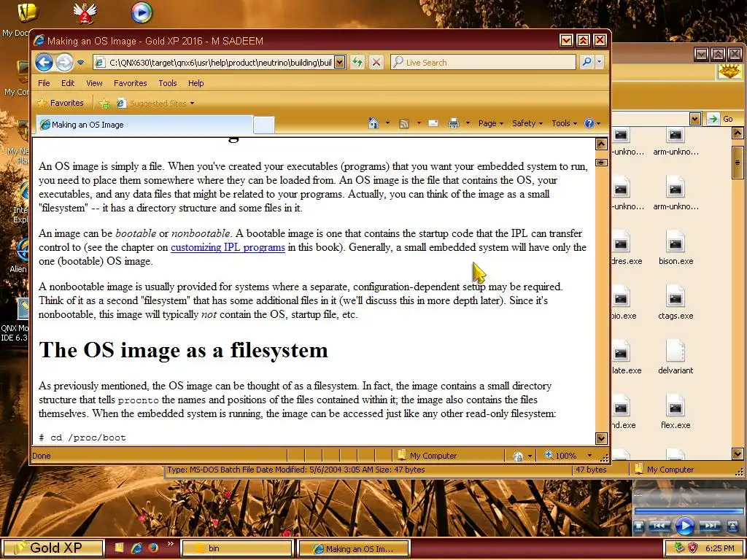The image size is (747, 560).
Task: Refresh the page with green arrows icon
Action: tap(357, 63)
